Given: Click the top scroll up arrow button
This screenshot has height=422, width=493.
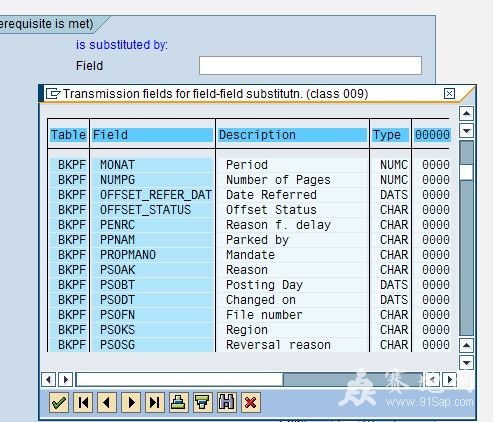Looking at the screenshot, I should point(466,114).
